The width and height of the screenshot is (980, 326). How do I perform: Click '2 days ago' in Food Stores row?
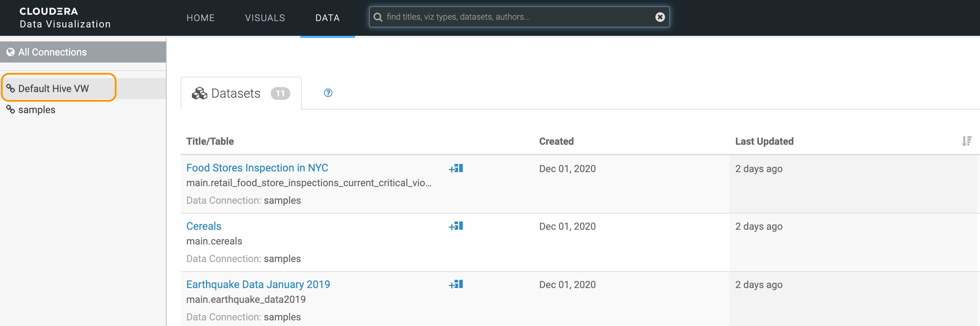pyautogui.click(x=759, y=169)
